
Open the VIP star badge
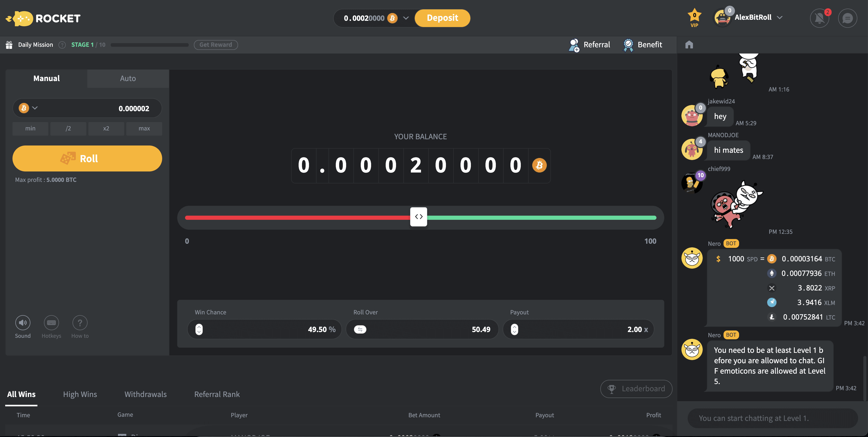694,17
